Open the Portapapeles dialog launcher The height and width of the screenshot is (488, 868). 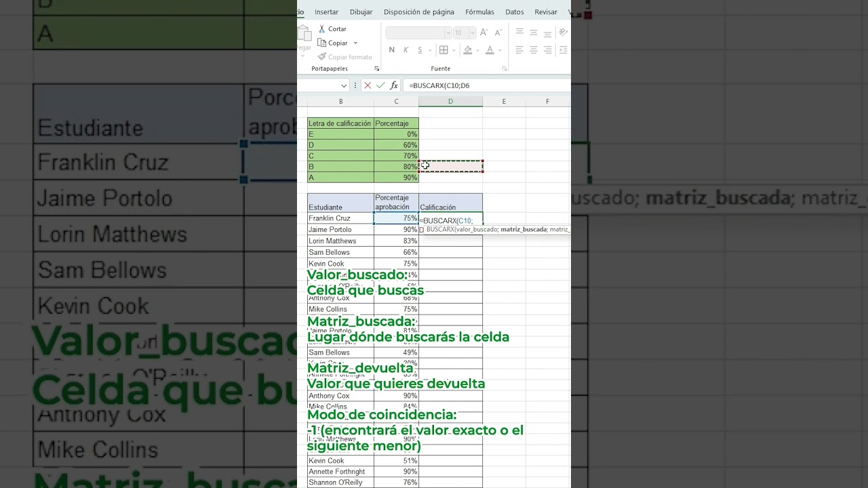pos(377,69)
